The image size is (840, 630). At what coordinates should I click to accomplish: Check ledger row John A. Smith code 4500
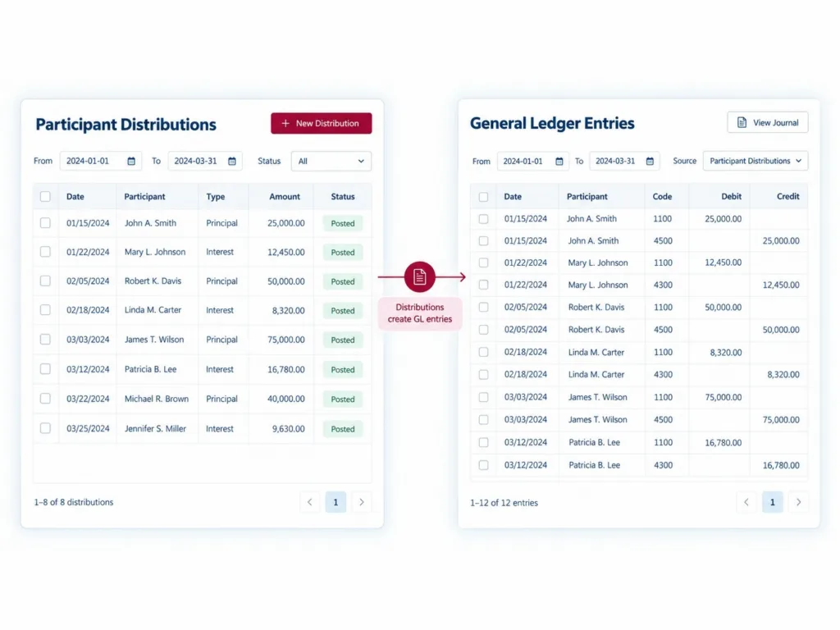tap(483, 240)
